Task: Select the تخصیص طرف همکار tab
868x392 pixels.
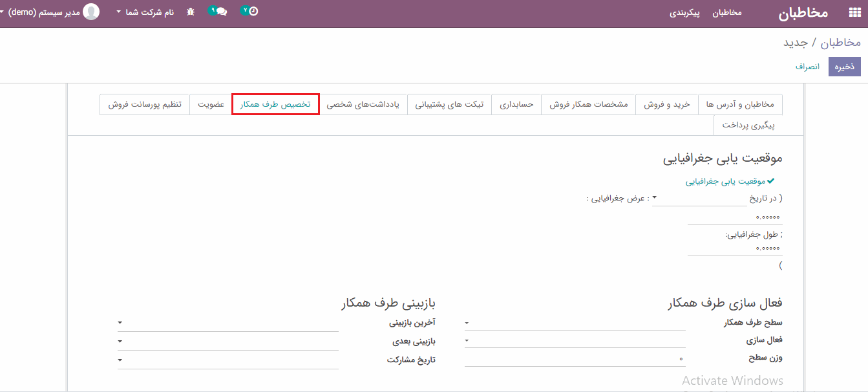Action: (x=275, y=104)
